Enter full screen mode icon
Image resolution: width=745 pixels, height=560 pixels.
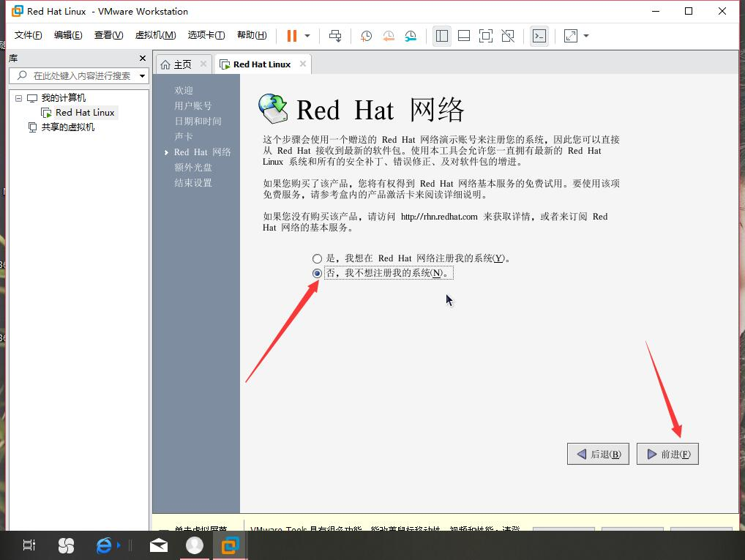tap(486, 36)
